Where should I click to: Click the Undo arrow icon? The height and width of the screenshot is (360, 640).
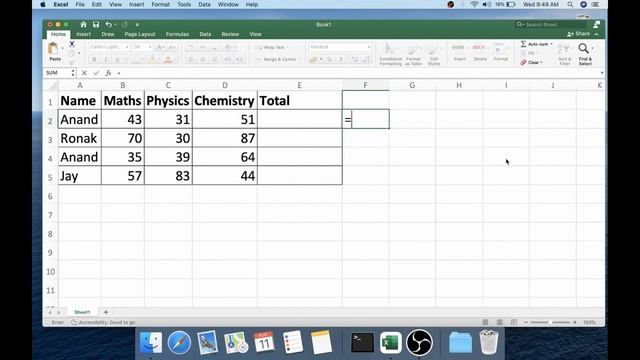[108, 24]
